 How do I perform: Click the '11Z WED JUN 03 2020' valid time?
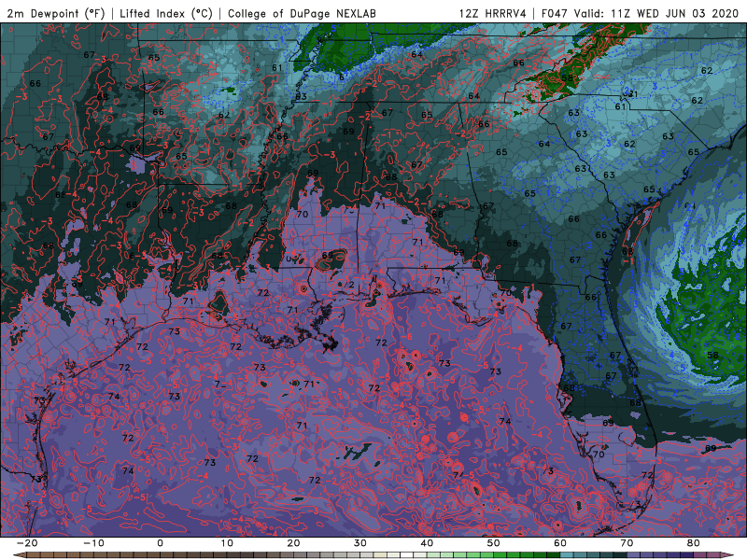pos(674,13)
